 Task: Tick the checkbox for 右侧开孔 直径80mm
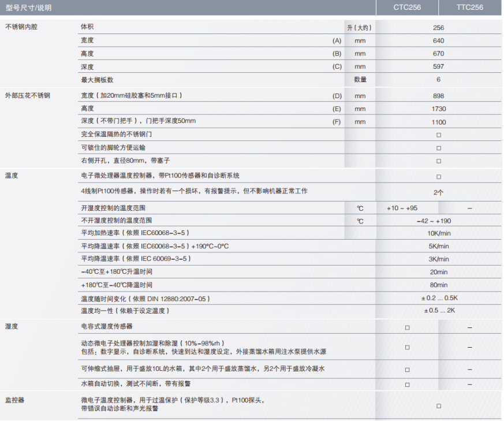(x=439, y=161)
